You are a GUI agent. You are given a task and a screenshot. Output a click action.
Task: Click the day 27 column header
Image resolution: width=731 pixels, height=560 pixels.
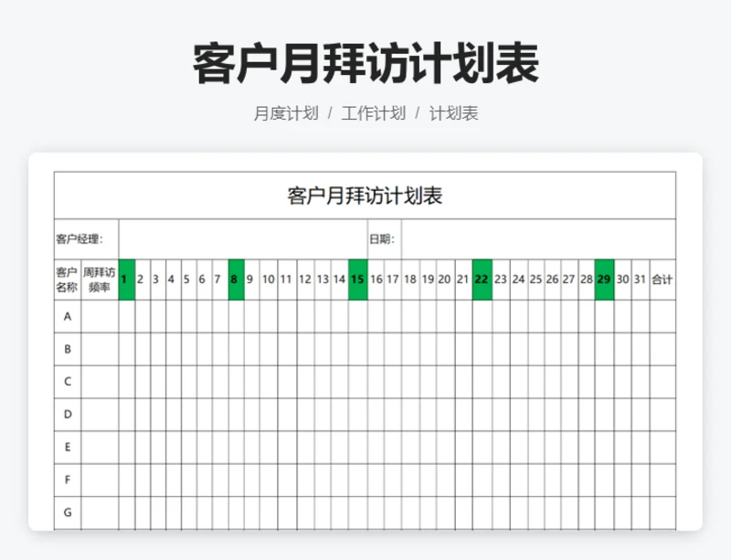[569, 280]
